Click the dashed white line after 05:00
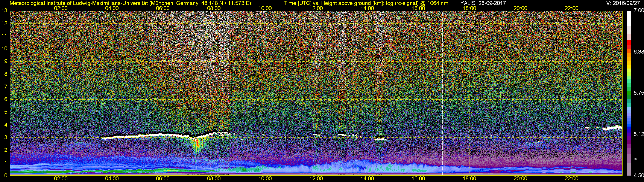644x182 pixels. [x=142, y=93]
